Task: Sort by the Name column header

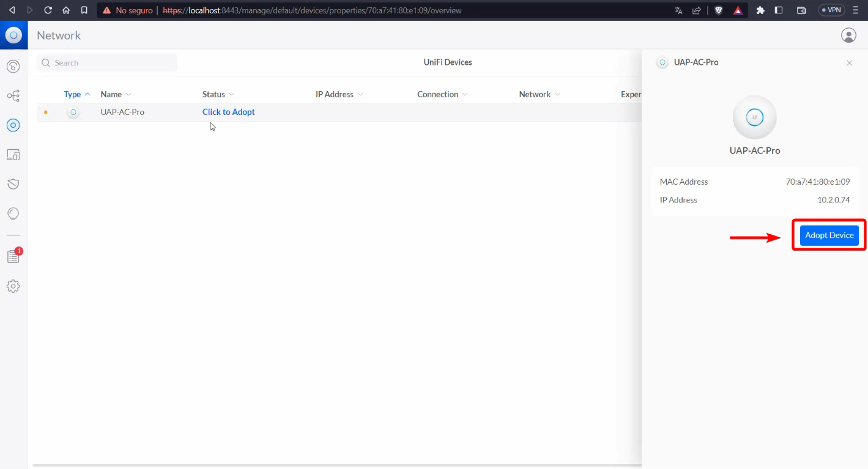Action: 116,94
